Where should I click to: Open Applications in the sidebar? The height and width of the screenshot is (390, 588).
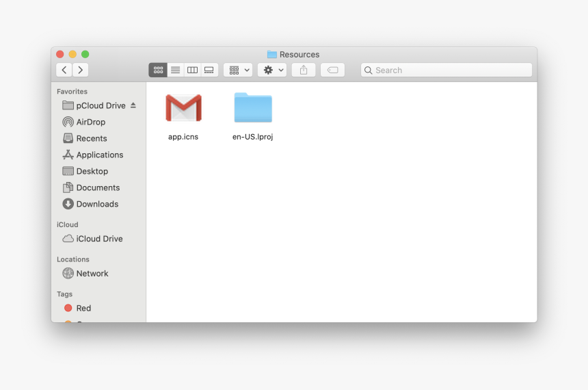coord(98,155)
